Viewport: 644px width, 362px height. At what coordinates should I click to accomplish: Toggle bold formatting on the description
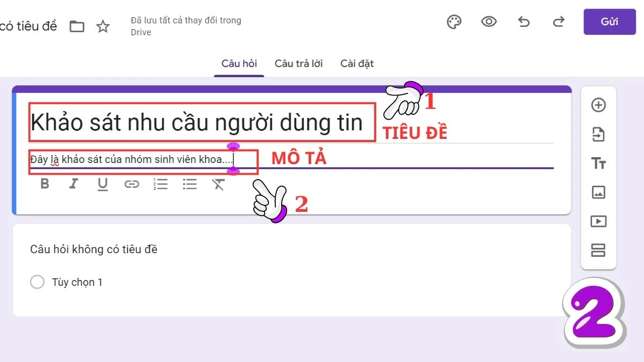pyautogui.click(x=45, y=184)
